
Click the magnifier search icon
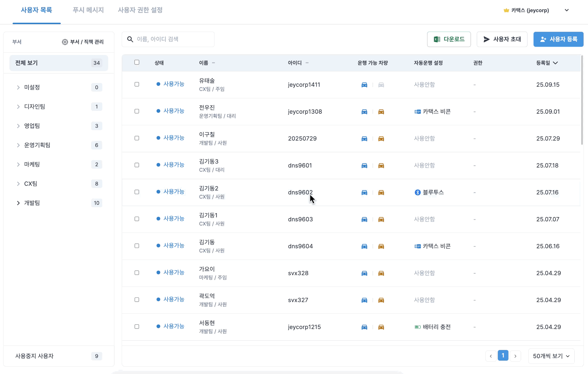pyautogui.click(x=130, y=39)
